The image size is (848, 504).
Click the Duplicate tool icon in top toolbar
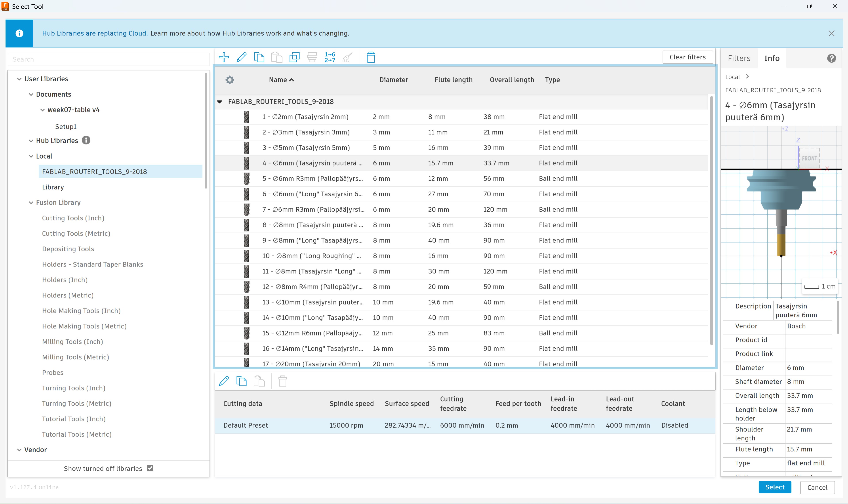point(295,57)
